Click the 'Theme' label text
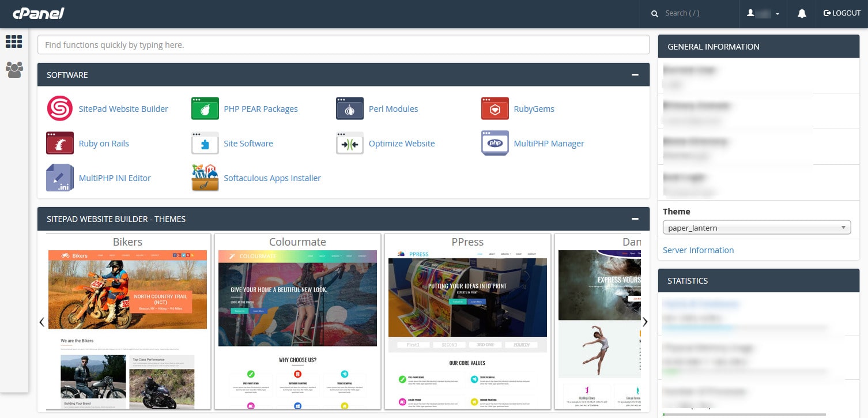Image resolution: width=868 pixels, height=418 pixels. coord(677,212)
